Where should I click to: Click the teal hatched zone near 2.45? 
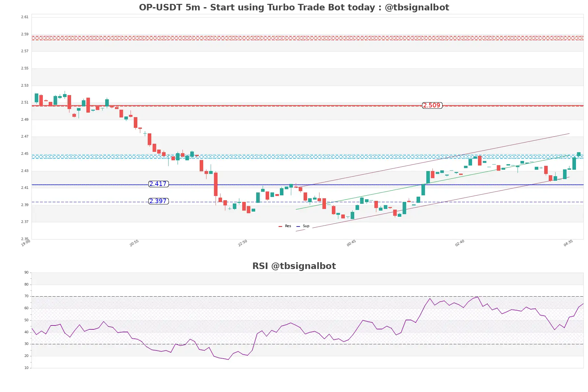point(307,157)
